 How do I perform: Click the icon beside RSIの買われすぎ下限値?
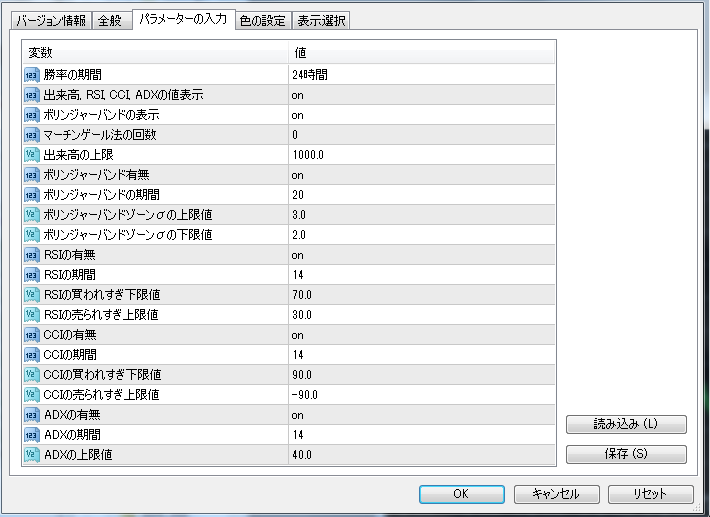coord(32,295)
